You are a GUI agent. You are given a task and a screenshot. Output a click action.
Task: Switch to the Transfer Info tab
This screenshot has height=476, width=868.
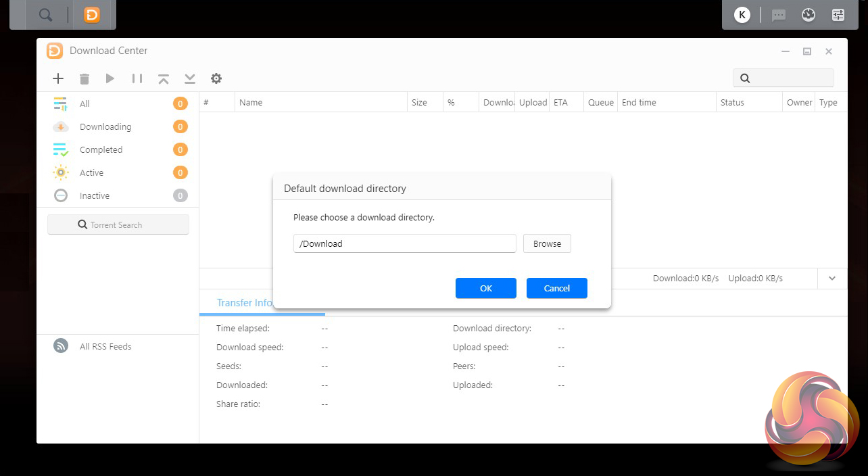click(243, 303)
